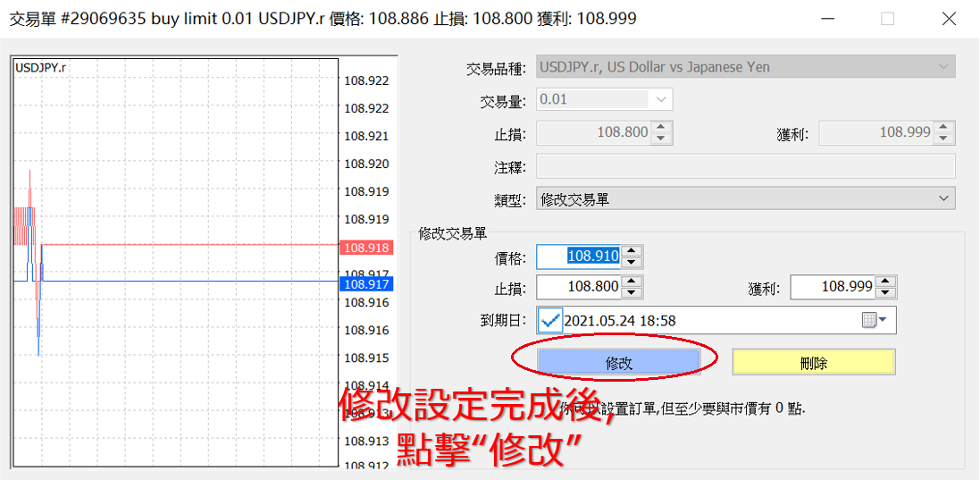Screen dimensions: 980x480
Task: Decrease editable 止損 value with down arrow
Action: (x=632, y=293)
